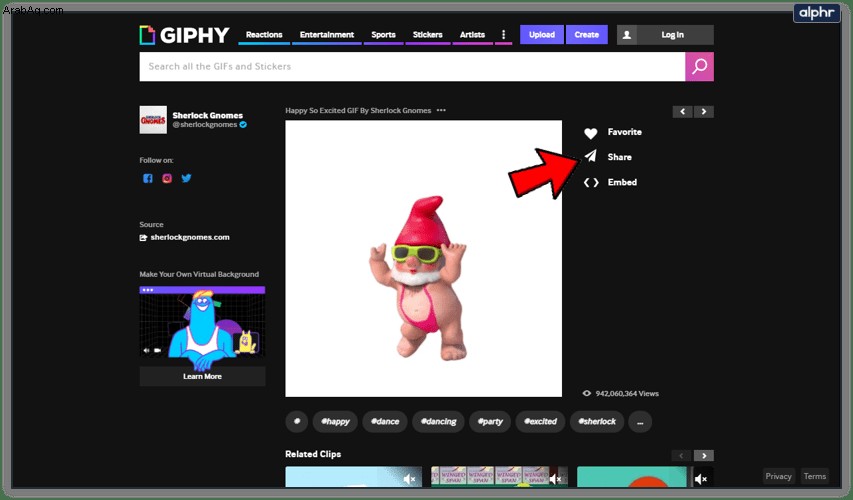
Task: Select the #happy tag
Action: [335, 422]
